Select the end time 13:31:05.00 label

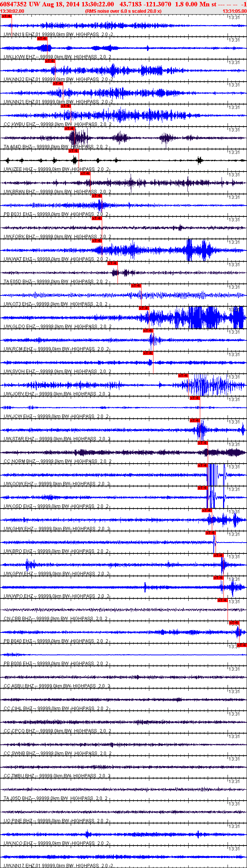pyautogui.click(x=235, y=11)
